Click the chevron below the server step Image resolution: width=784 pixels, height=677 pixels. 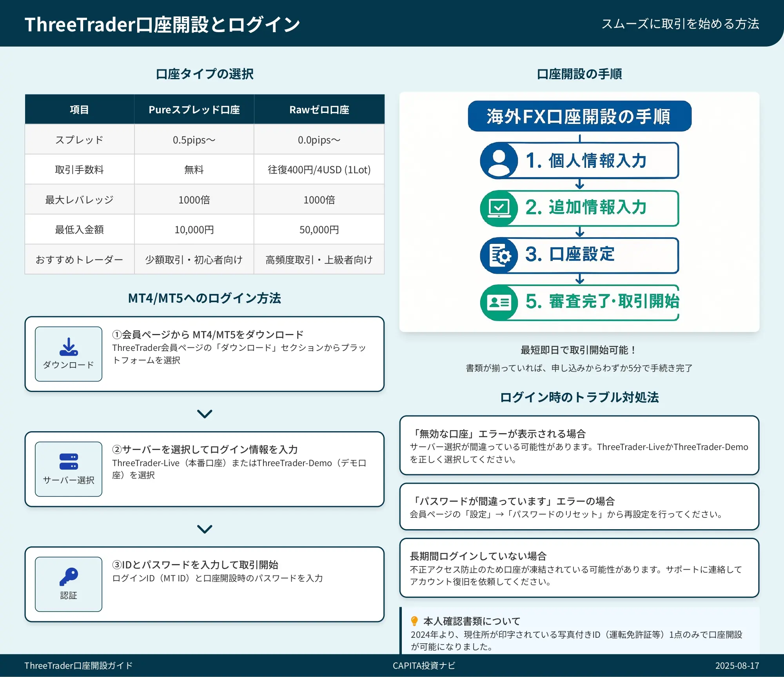[x=205, y=529]
